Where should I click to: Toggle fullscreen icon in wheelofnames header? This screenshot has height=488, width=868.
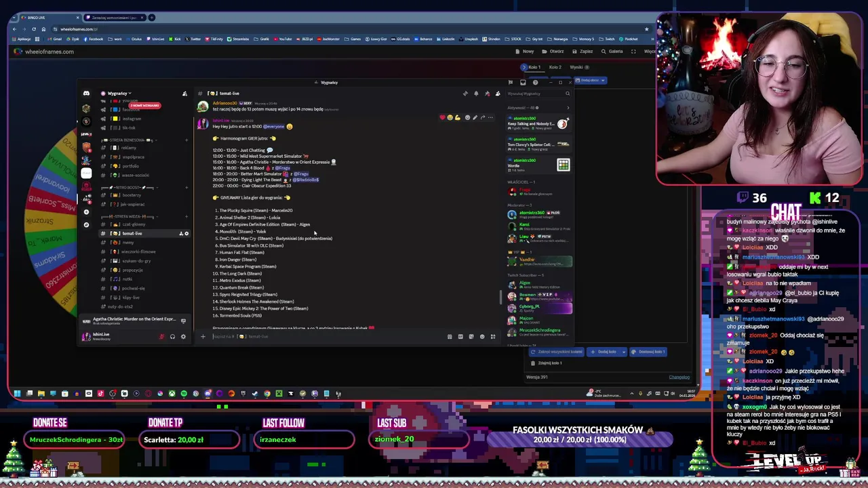[x=633, y=52]
